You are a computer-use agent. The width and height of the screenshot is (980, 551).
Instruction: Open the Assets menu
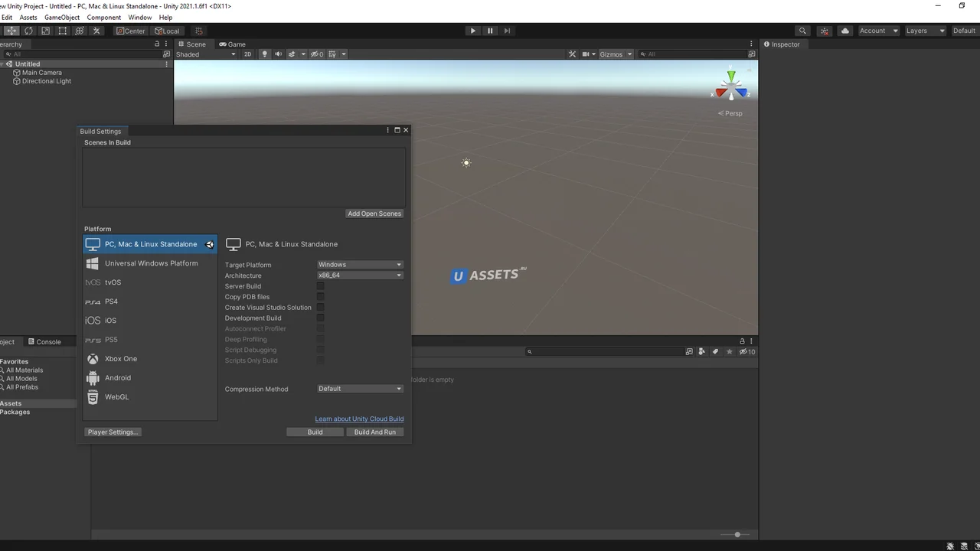[x=28, y=18]
